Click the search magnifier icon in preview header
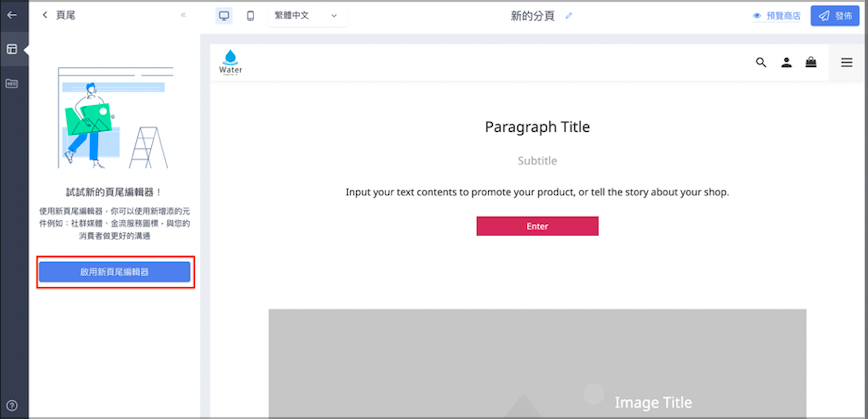The height and width of the screenshot is (419, 868). click(761, 63)
